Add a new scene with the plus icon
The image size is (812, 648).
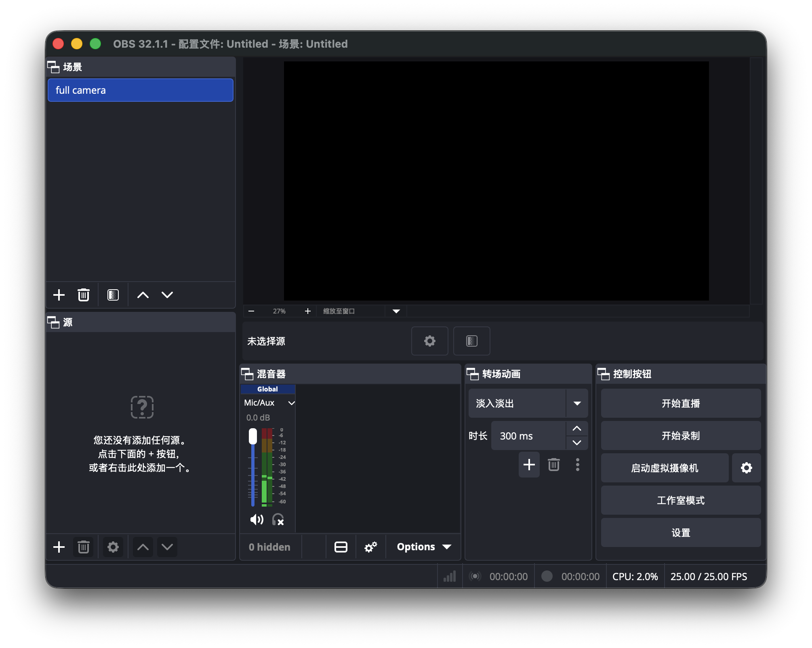[x=59, y=295]
